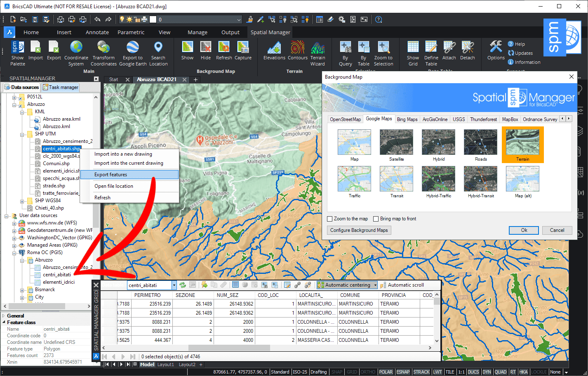The height and width of the screenshot is (376, 588).
Task: Choose Export features from context menu
Action: pyautogui.click(x=129, y=175)
